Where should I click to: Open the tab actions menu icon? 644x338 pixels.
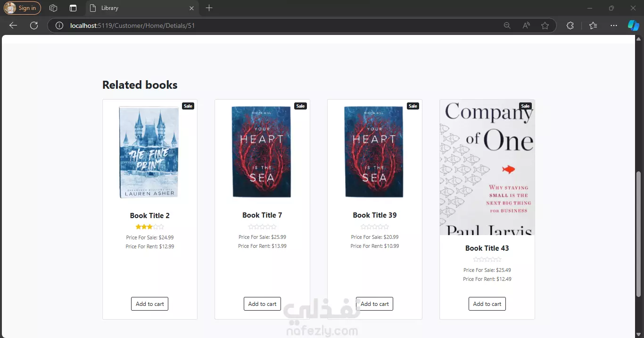[x=73, y=8]
